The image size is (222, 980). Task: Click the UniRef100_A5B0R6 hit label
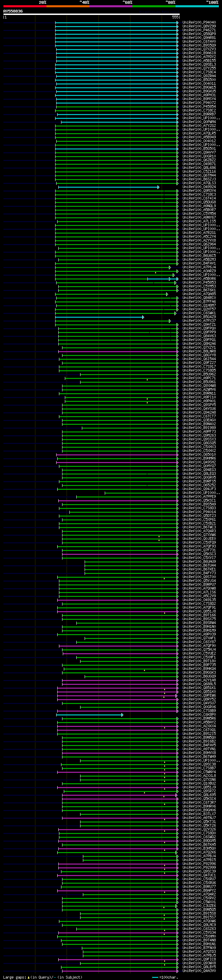tap(199, 278)
